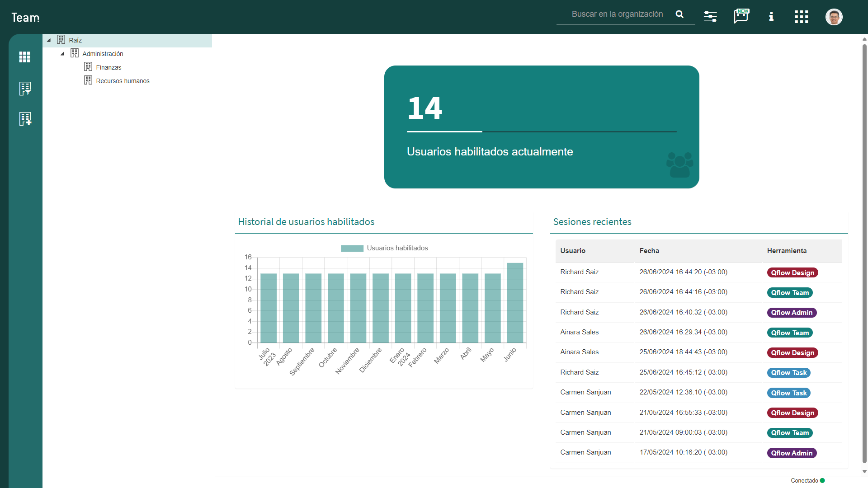Select the Finanzas tree item
Viewport: 868px width, 488px height.
click(108, 67)
